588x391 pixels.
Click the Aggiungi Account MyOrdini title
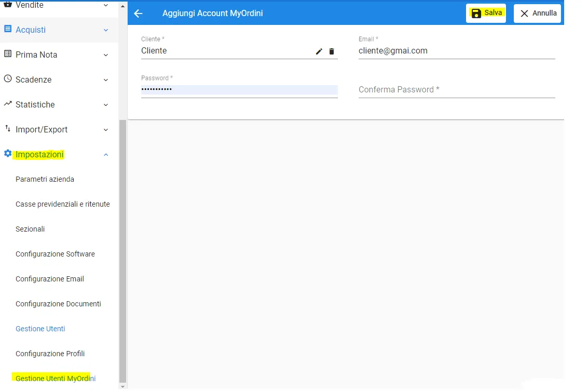click(x=213, y=13)
